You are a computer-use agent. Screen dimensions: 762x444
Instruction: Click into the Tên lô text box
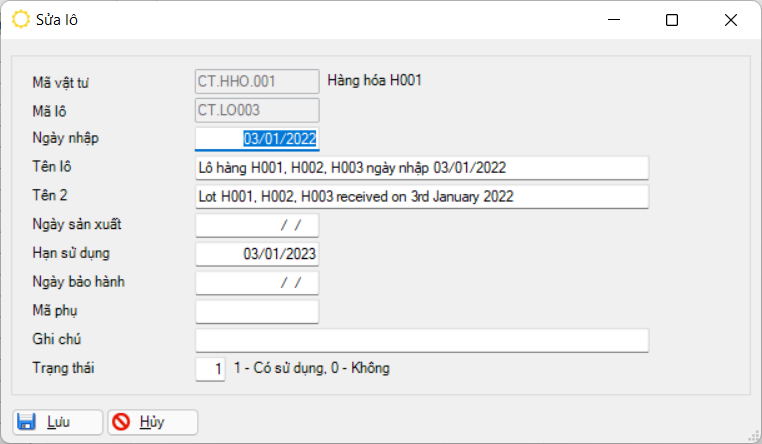(422, 167)
